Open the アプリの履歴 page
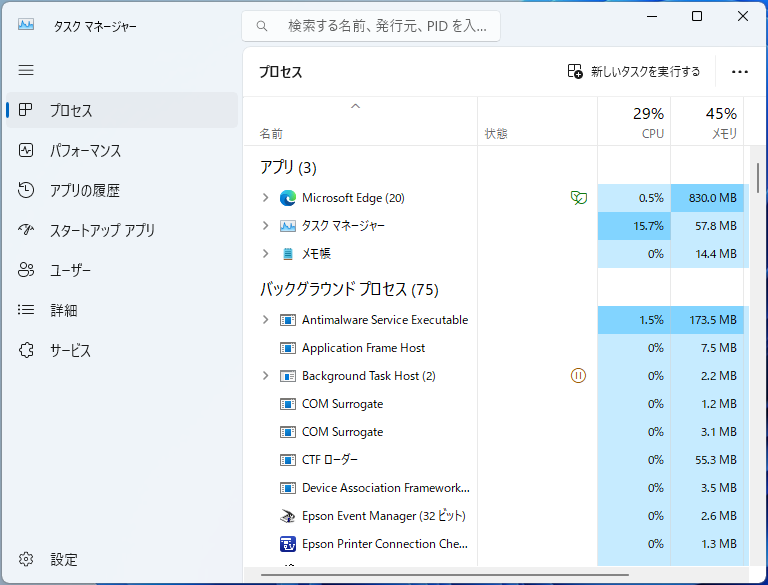 click(122, 190)
